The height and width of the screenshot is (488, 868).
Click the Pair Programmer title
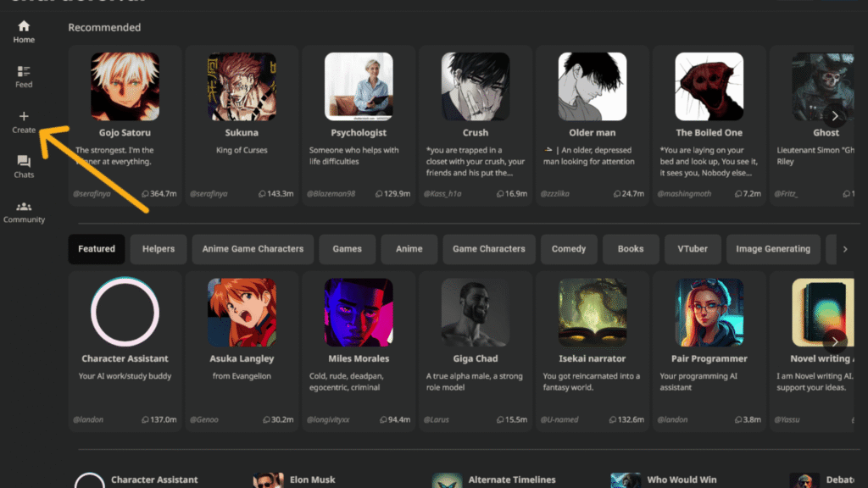click(709, 358)
